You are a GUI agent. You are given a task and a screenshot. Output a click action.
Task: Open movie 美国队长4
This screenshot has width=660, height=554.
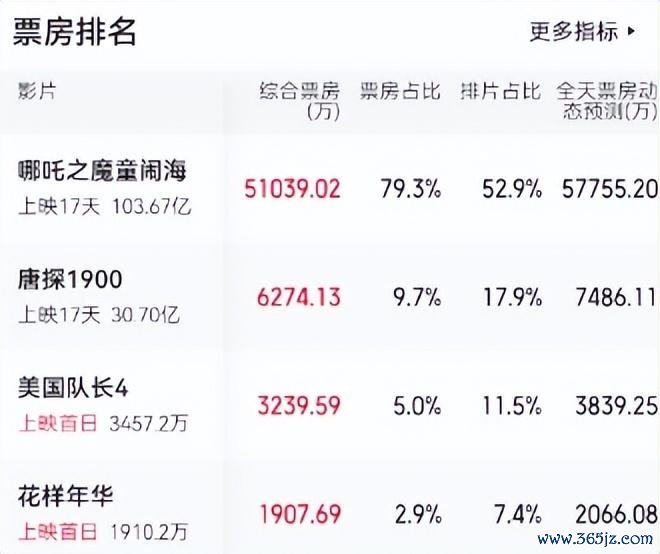(73, 387)
